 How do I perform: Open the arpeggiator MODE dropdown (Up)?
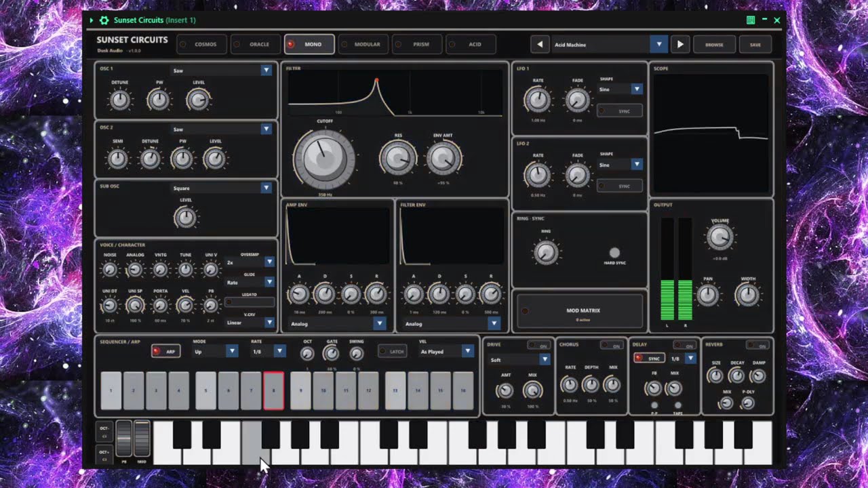[x=214, y=351]
